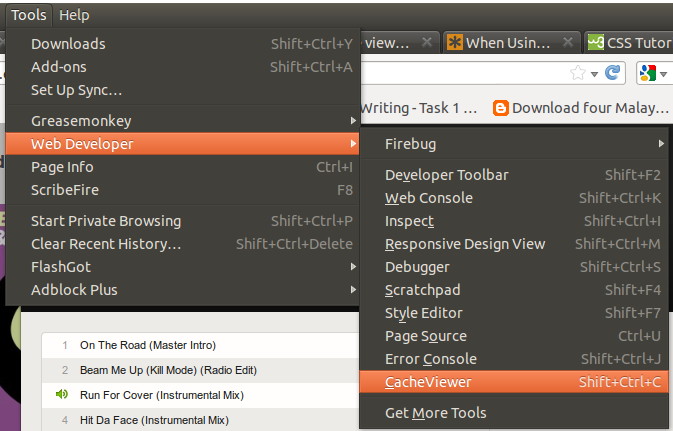Open the Download four Malay… bookmark

[x=581, y=108]
